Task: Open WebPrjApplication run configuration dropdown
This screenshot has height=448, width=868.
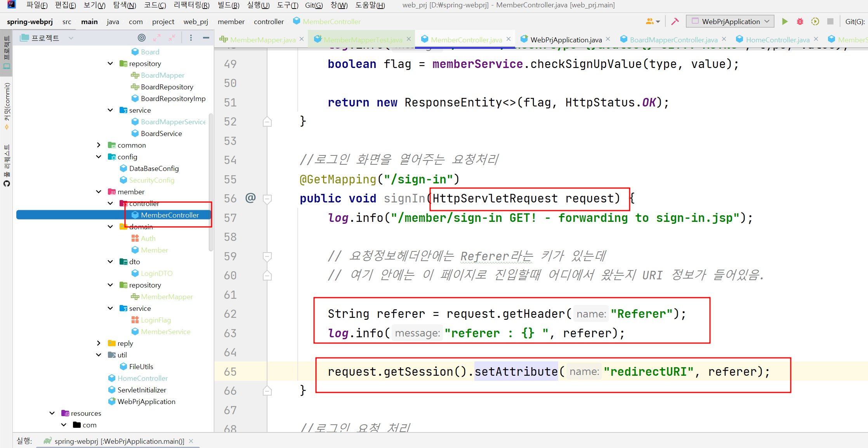Action: click(x=730, y=21)
